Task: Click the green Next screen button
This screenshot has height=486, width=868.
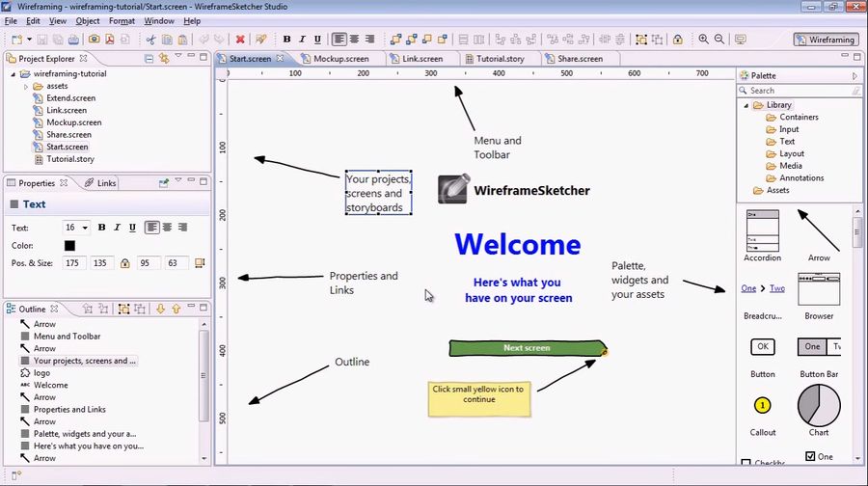Action: [528, 348]
